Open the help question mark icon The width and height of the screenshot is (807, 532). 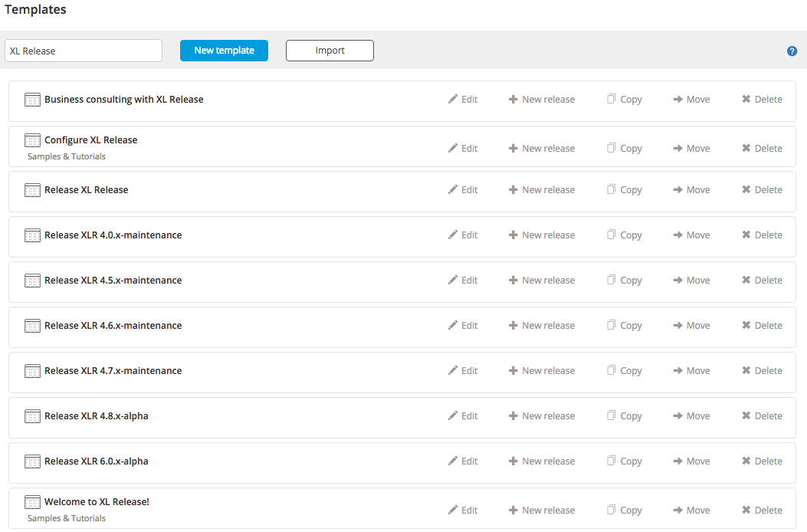[792, 51]
